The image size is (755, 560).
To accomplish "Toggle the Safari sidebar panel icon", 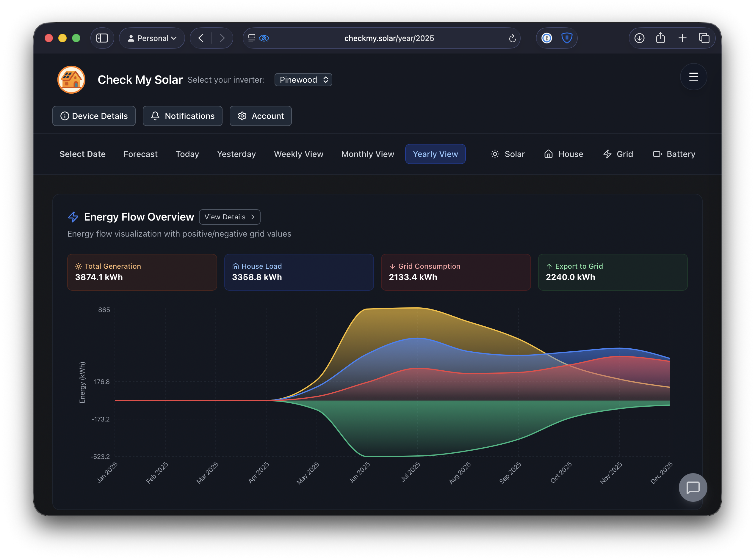I will pyautogui.click(x=102, y=38).
